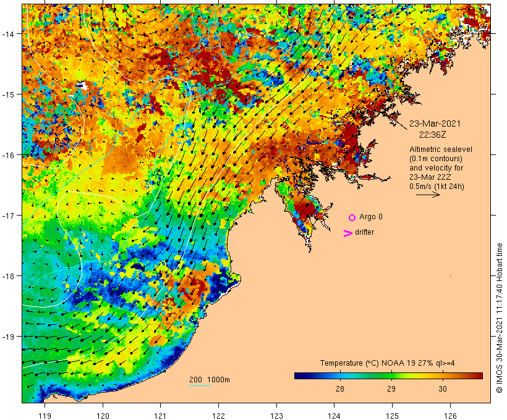
Task: Click the latitude label '-15'
Action: (7, 94)
